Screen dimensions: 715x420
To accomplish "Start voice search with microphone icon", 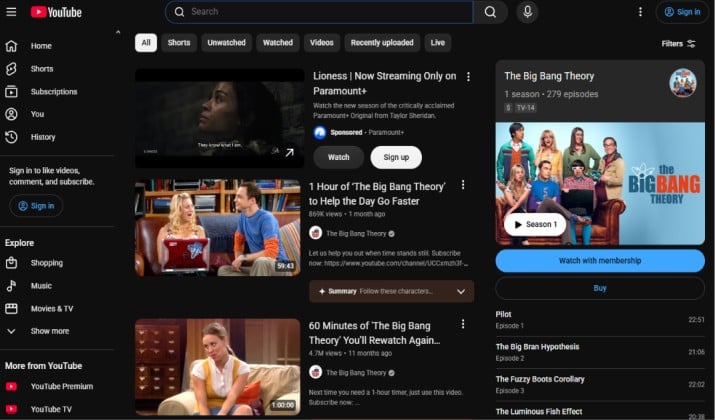I will (x=527, y=12).
